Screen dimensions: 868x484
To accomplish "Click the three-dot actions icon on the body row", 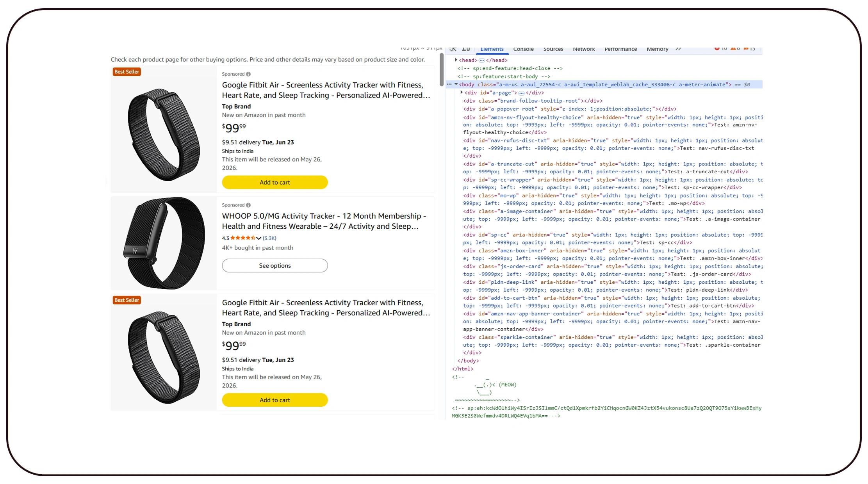I will click(x=449, y=84).
